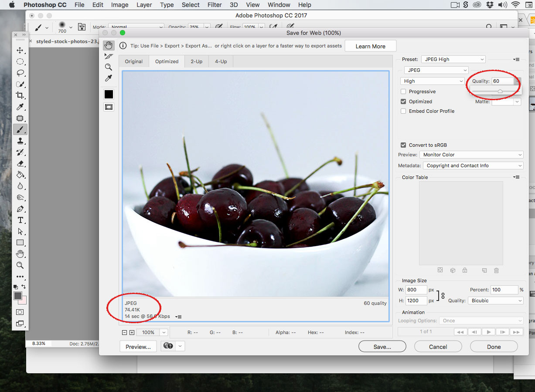
Task: Click the Learn More button
Action: point(371,46)
